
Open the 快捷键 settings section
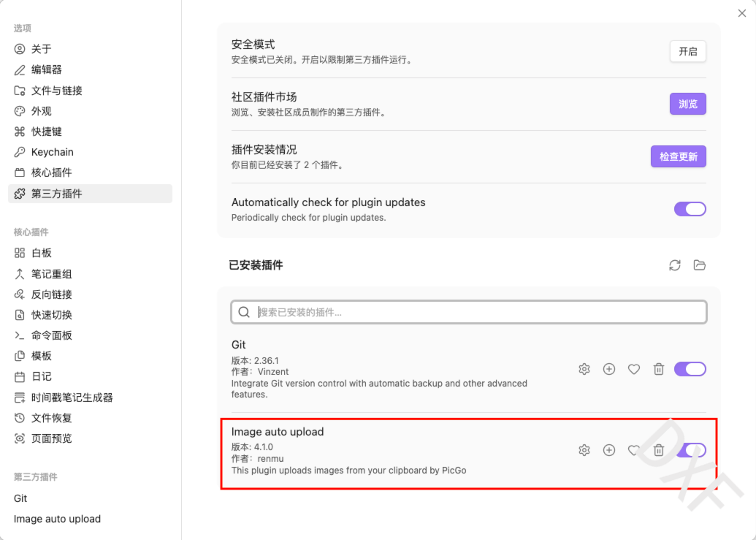(x=45, y=132)
